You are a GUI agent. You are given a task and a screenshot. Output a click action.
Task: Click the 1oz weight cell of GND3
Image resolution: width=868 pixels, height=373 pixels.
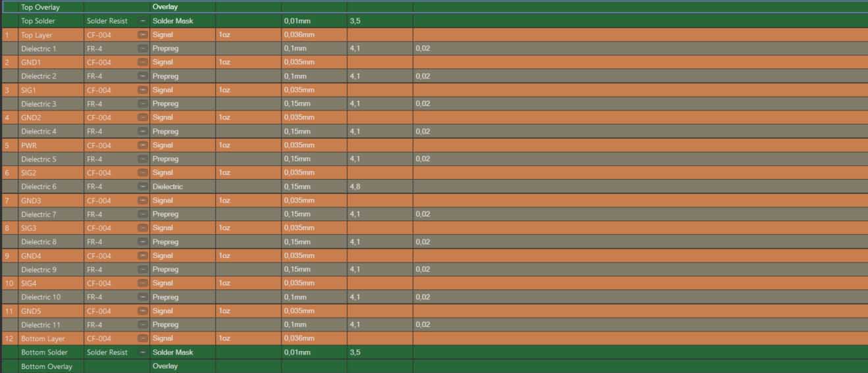224,201
